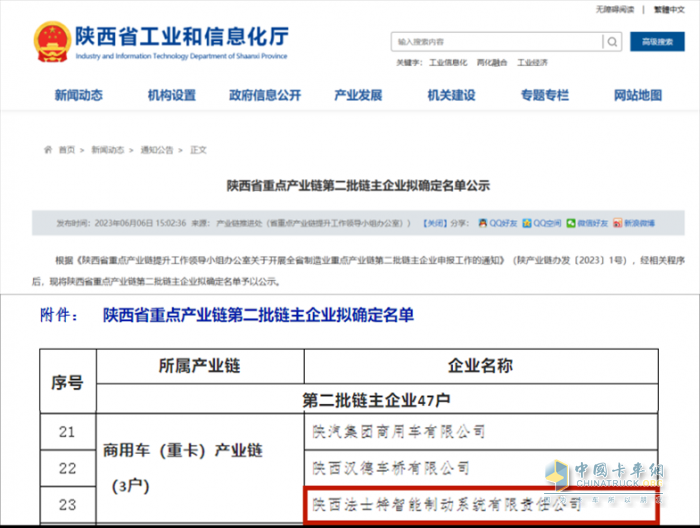Go to 通知公告 breadcrumb

click(x=157, y=150)
